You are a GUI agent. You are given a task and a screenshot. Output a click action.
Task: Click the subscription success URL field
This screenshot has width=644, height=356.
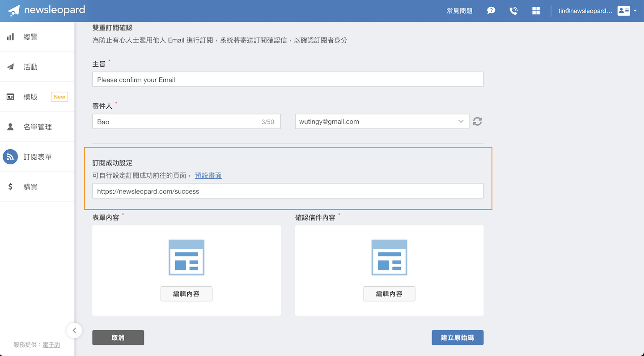(x=288, y=191)
